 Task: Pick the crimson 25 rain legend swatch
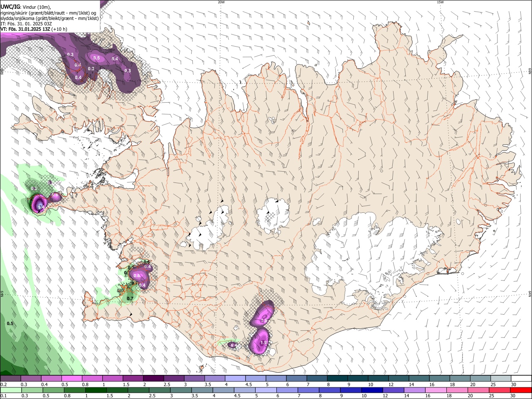tap(500, 390)
